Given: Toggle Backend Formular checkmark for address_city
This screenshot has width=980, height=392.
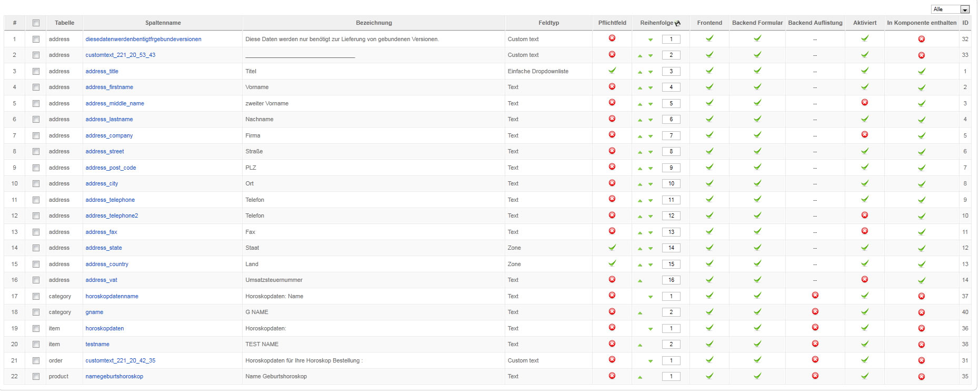Looking at the screenshot, I should point(757,183).
